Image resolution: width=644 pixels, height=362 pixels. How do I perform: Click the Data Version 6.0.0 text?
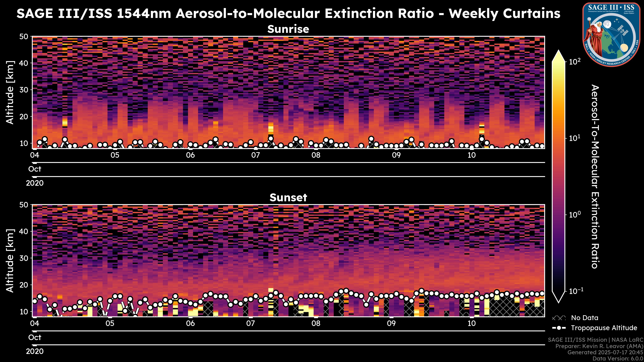pos(618,359)
